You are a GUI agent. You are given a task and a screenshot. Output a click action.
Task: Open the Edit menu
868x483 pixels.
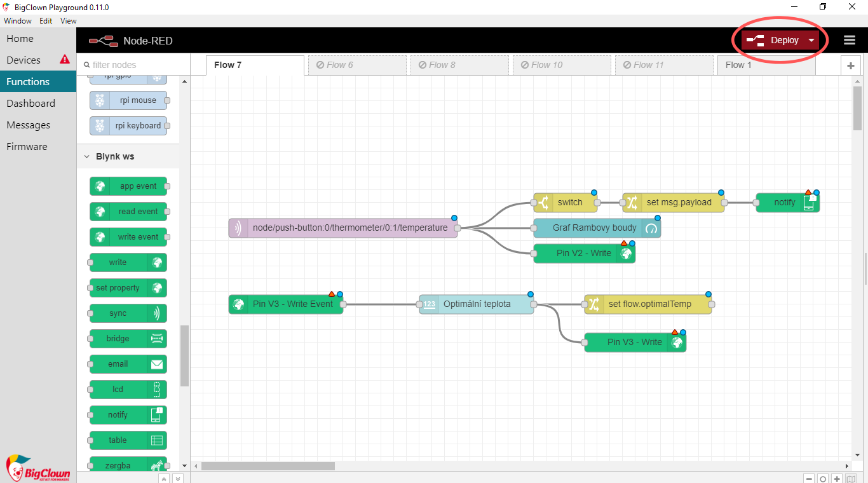46,21
